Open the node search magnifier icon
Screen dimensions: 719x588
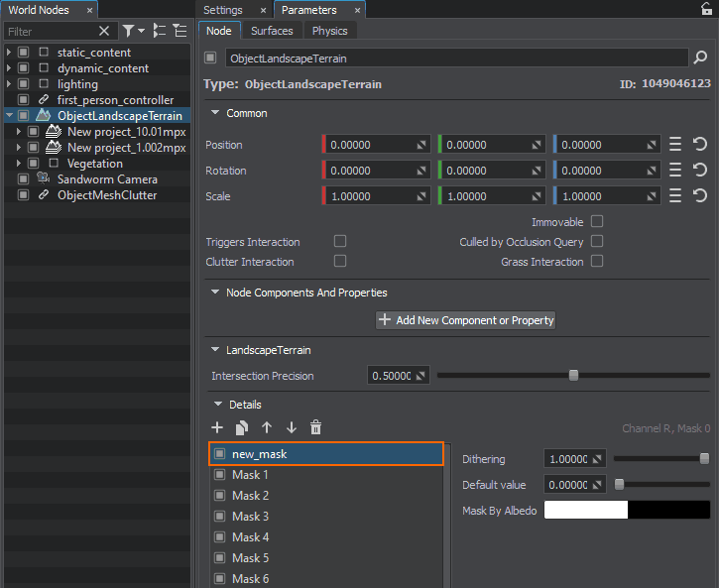[x=700, y=59]
